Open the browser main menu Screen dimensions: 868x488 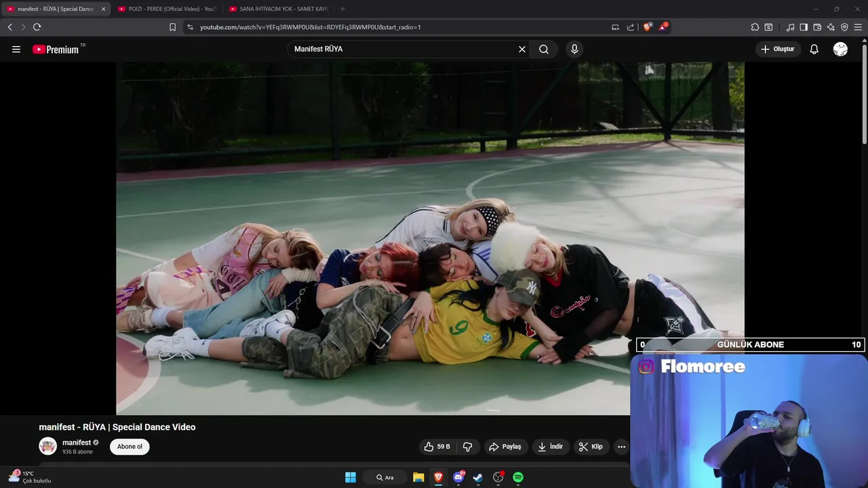[x=858, y=27]
